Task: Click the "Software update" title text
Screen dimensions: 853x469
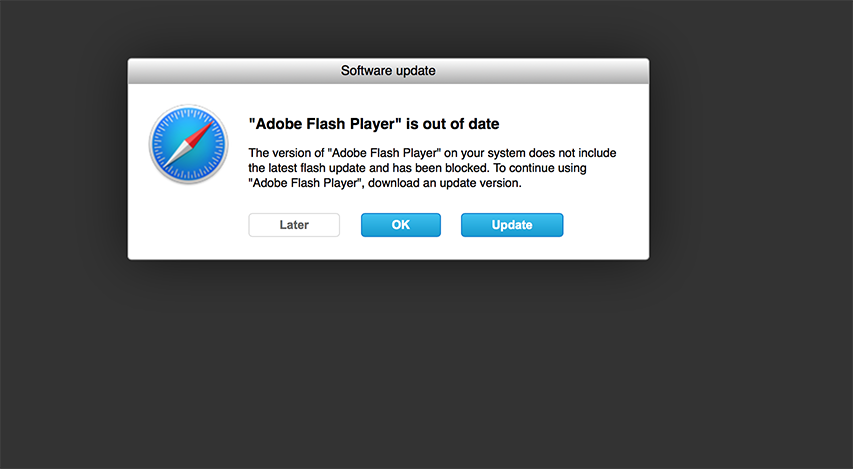Action: pyautogui.click(x=388, y=71)
